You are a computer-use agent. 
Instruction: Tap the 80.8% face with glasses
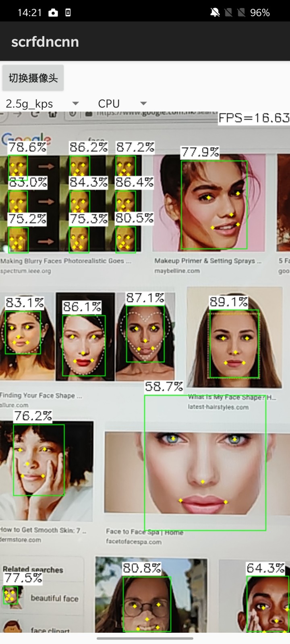(x=147, y=604)
